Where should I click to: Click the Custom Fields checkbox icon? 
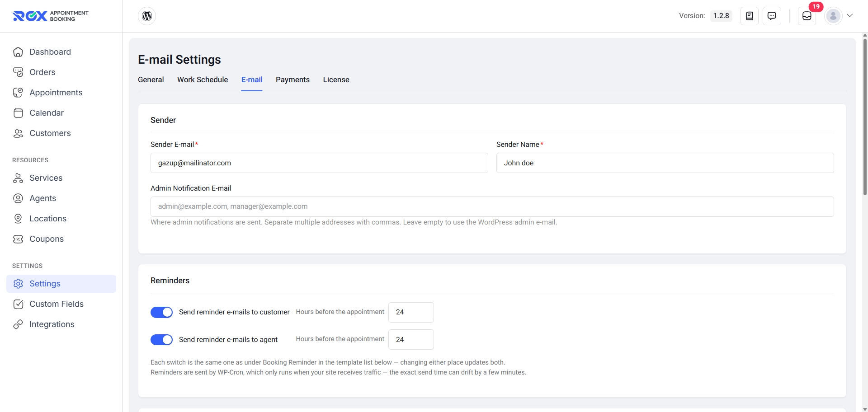coord(18,304)
